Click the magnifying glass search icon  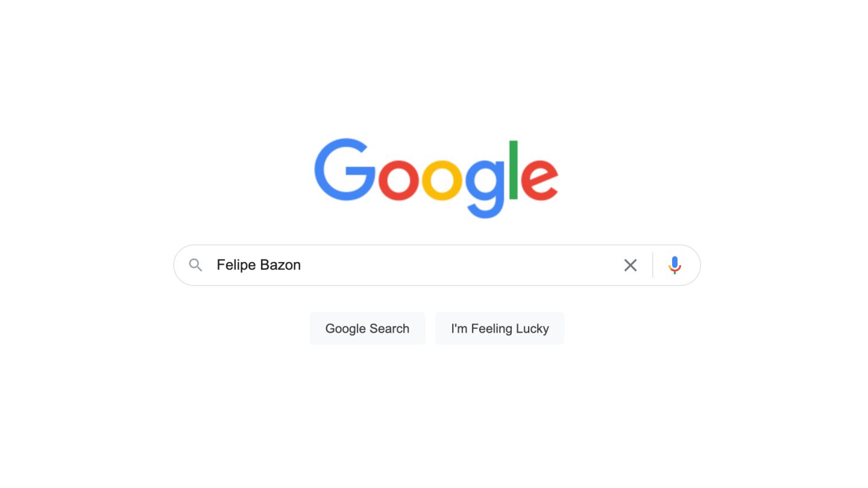point(195,265)
